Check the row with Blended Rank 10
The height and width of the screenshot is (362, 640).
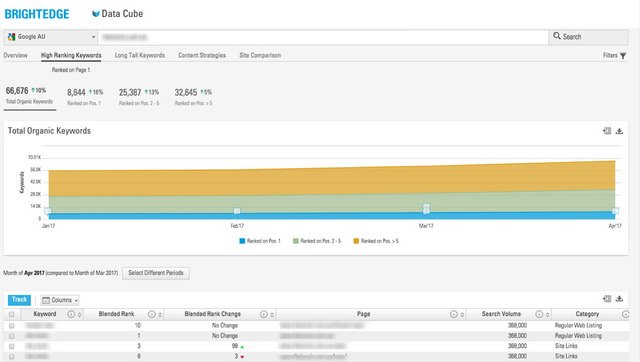click(x=11, y=326)
